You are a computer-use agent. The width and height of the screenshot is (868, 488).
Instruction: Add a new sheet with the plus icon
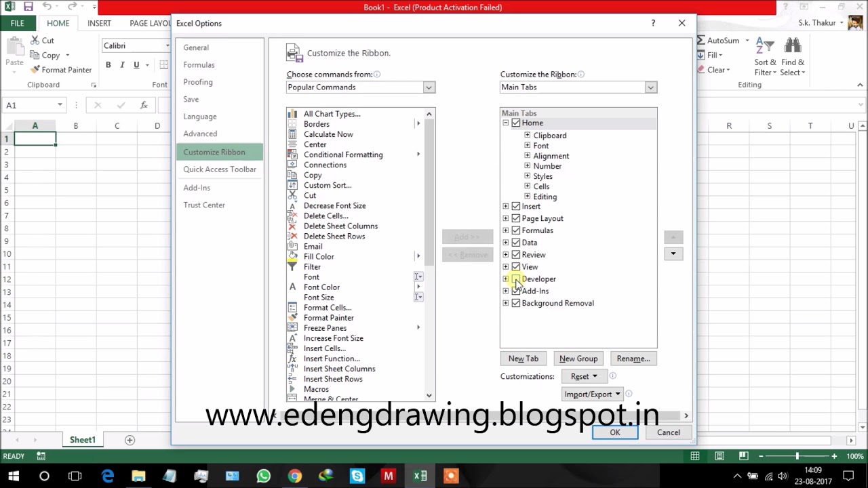(130, 440)
